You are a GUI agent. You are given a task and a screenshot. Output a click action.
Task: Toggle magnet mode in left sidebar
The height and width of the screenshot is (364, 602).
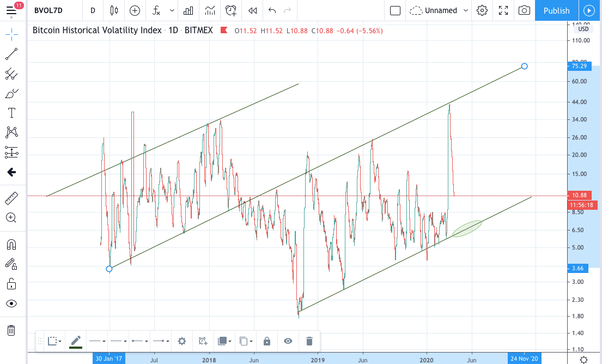(x=11, y=245)
